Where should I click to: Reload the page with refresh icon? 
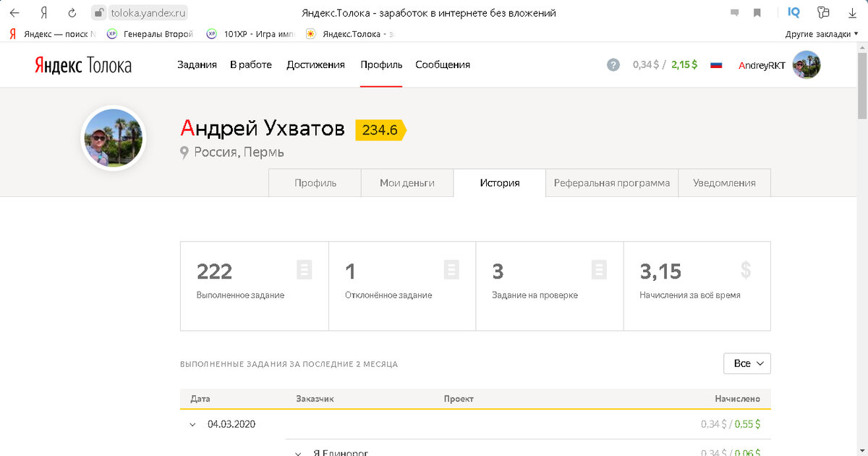(72, 13)
